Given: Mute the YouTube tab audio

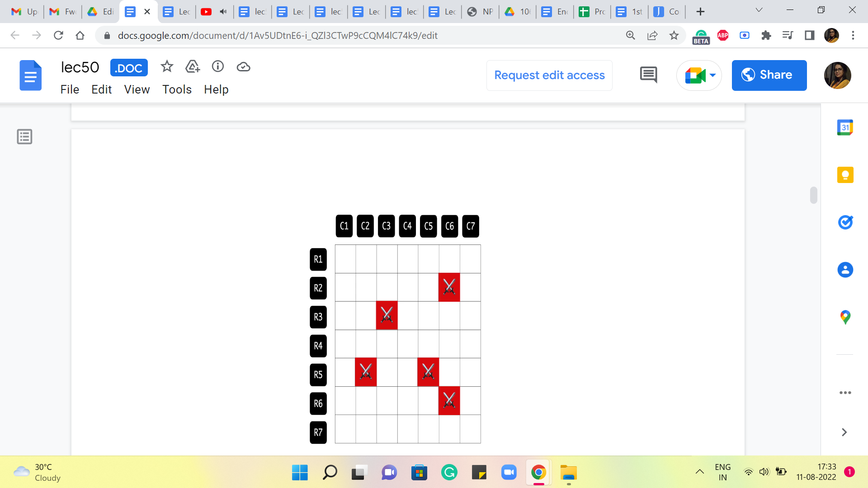Looking at the screenshot, I should [223, 12].
